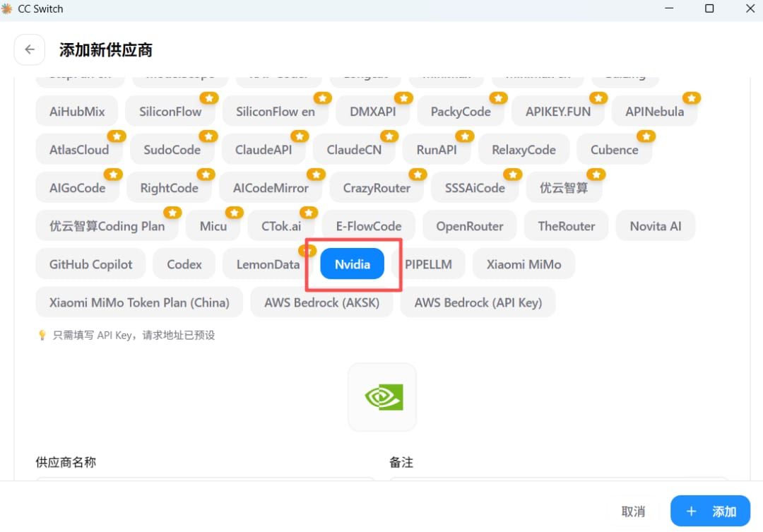Pick the AWS Bedrock (AKSK) preset

coord(321,302)
